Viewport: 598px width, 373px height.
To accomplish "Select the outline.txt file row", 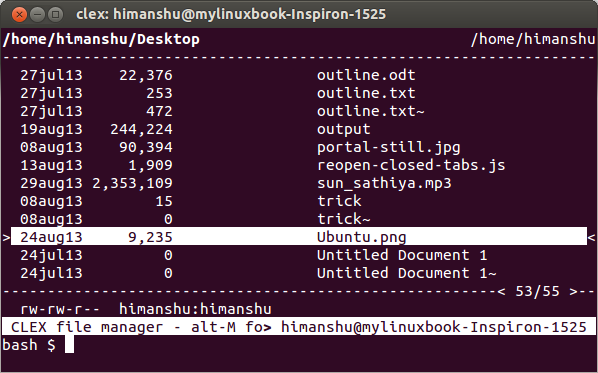I will 299,93.
